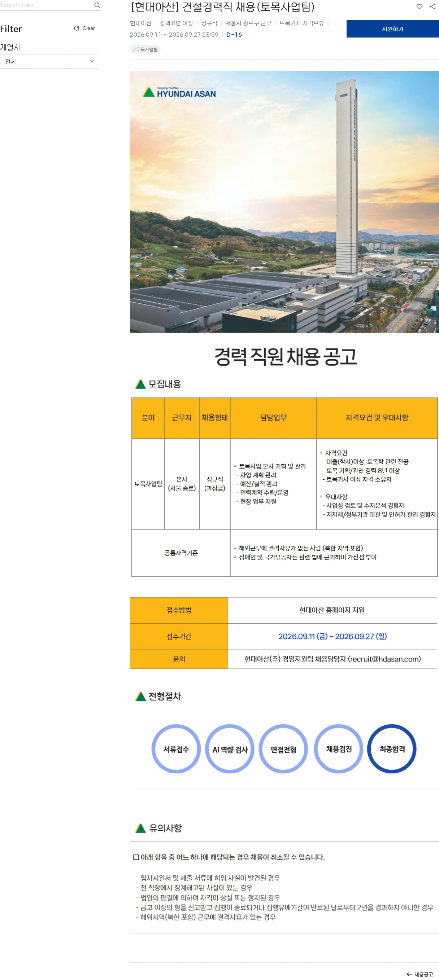Click the 경력 8년 이상 tag
Image resolution: width=439 pixels, height=980 pixels.
176,23
